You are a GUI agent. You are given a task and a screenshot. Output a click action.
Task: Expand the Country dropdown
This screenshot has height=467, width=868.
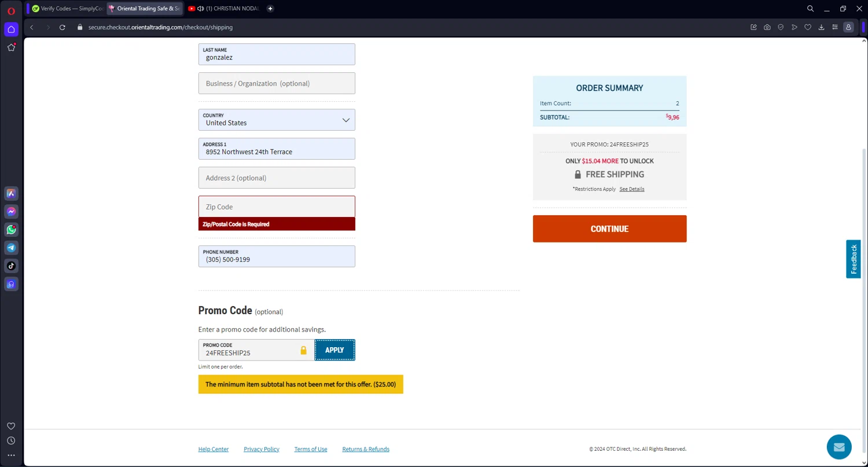[x=277, y=120]
